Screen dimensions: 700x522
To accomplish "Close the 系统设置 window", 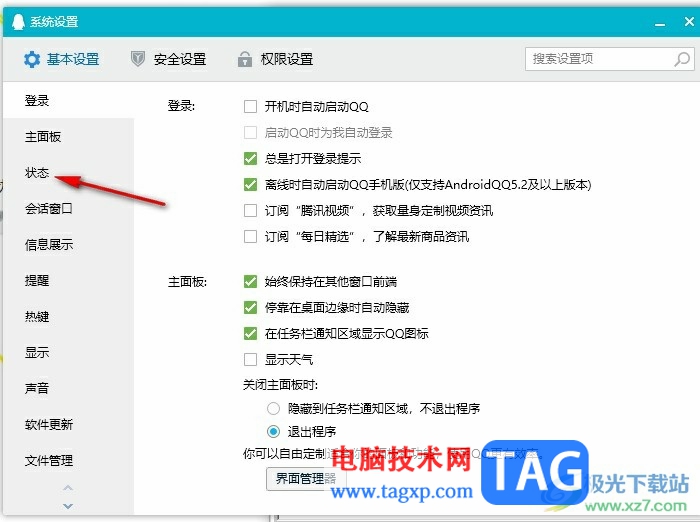I will 689,21.
